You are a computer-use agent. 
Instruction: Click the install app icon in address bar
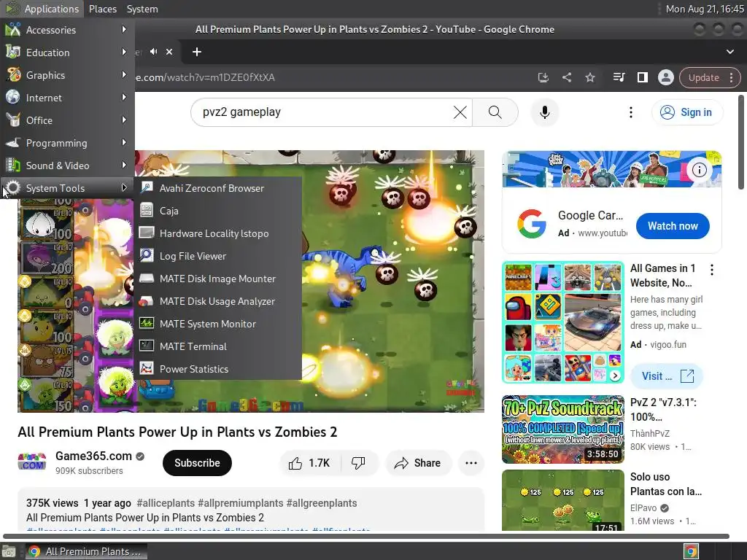[x=543, y=77]
